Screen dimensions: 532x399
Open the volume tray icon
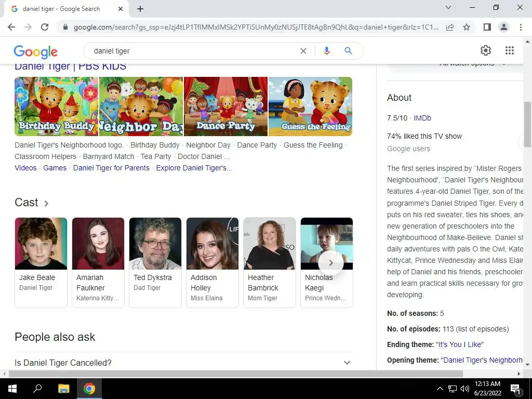tap(465, 389)
